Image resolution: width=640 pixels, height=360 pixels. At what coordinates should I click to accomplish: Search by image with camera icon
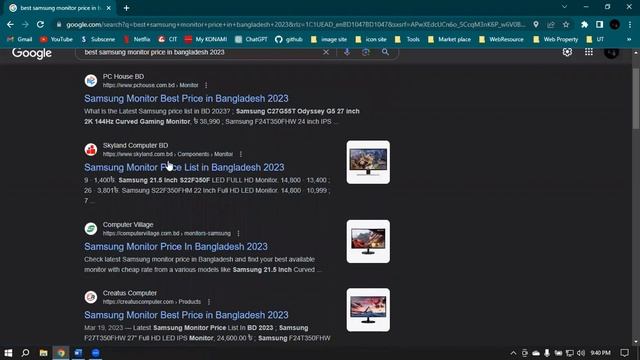[x=366, y=52]
